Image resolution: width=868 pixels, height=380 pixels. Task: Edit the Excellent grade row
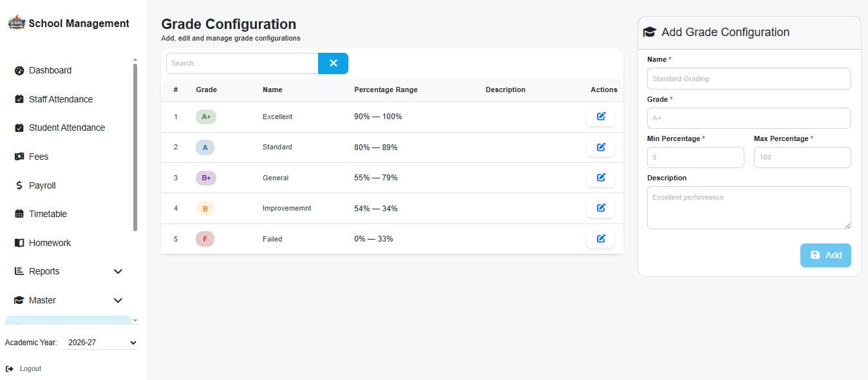tap(601, 117)
